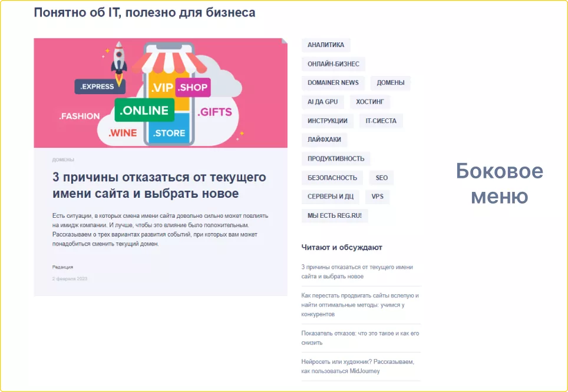Open the SEO topic tag
Screen dimensions: 568x392
click(380, 177)
